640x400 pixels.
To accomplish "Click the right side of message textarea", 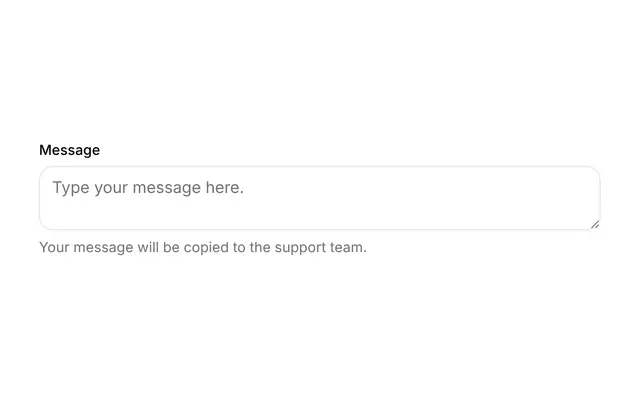I will [531, 198].
